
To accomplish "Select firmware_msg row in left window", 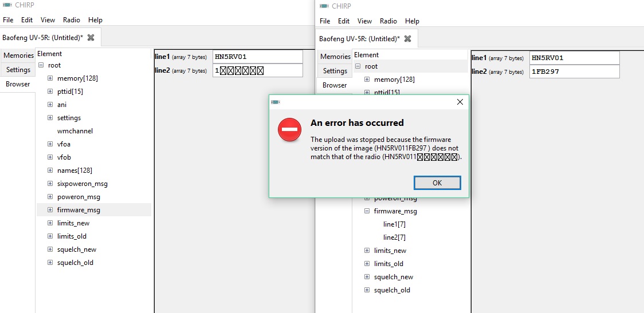I will click(93, 210).
